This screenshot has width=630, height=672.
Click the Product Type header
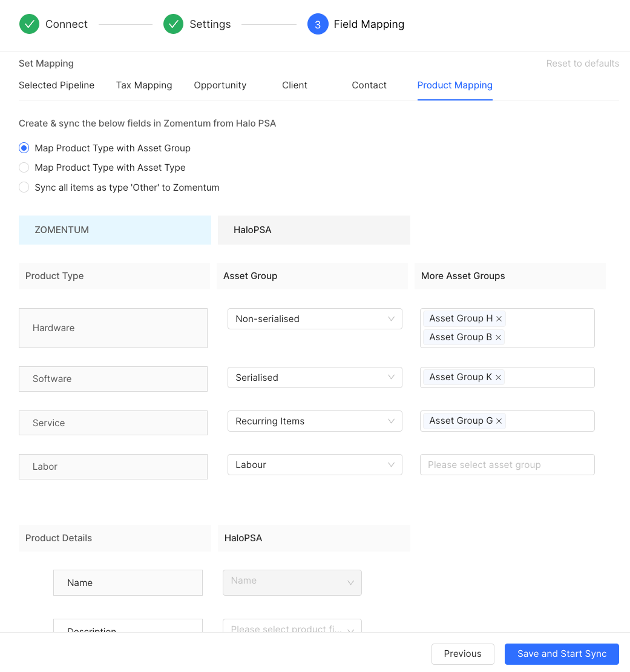click(114, 276)
